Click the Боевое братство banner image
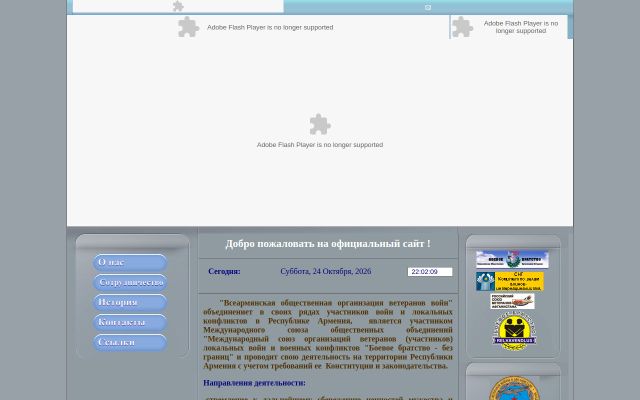Viewport: 640px width, 400px height. point(512,259)
